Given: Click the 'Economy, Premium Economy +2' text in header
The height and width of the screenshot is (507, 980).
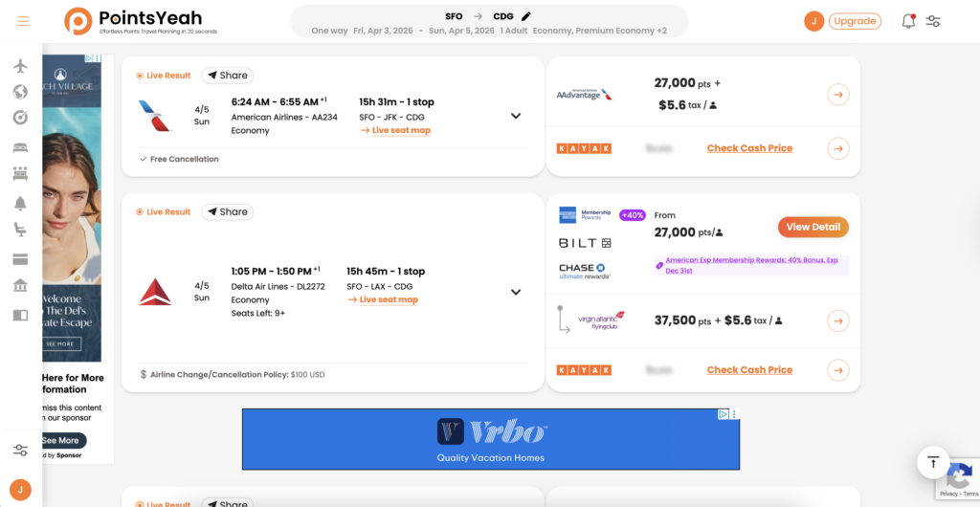Looking at the screenshot, I should pos(600,31).
